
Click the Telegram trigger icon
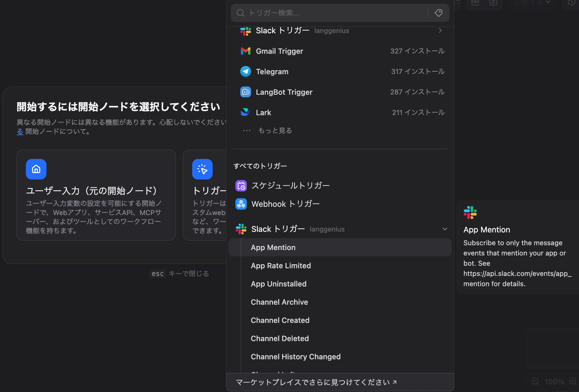click(245, 71)
